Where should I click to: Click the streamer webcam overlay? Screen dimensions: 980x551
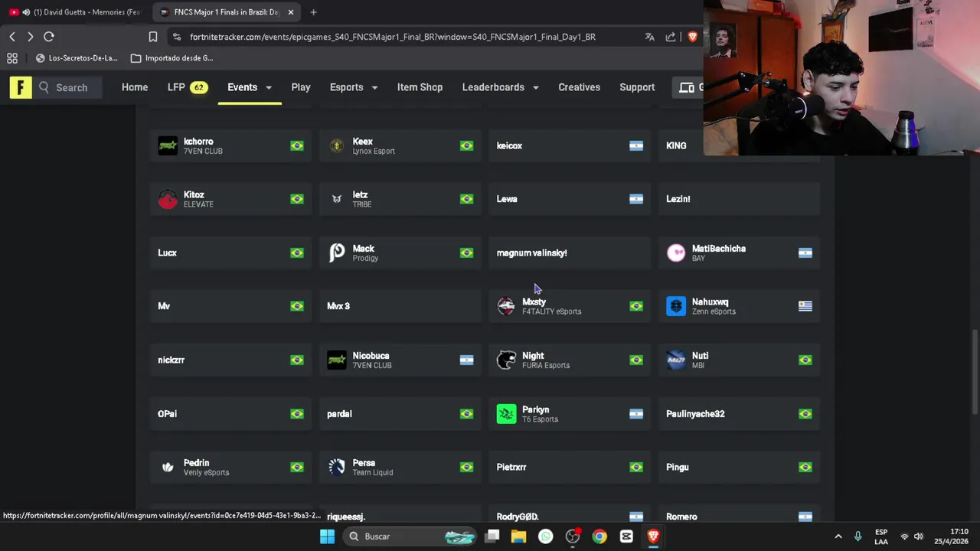(x=841, y=78)
